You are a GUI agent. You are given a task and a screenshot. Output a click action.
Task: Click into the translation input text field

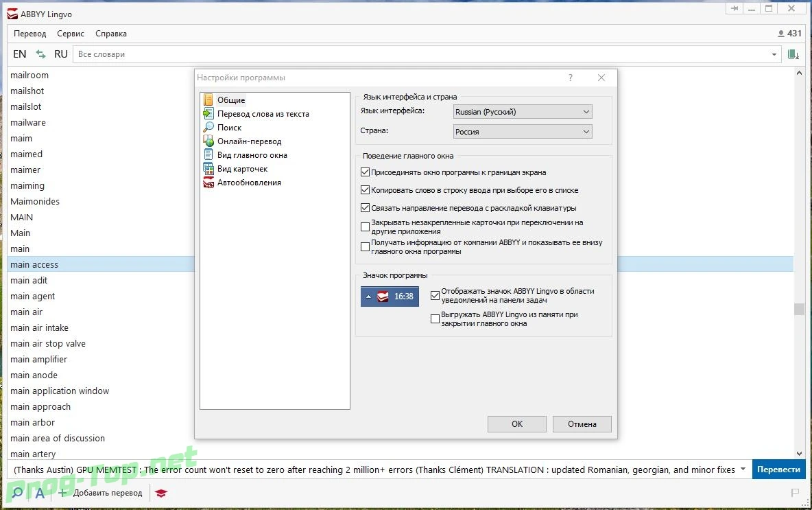click(x=374, y=470)
